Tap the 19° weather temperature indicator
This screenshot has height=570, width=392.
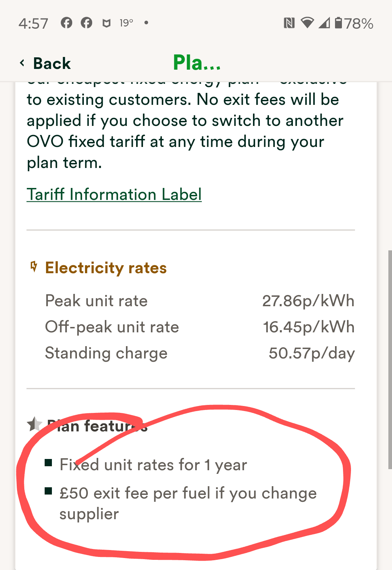126,23
